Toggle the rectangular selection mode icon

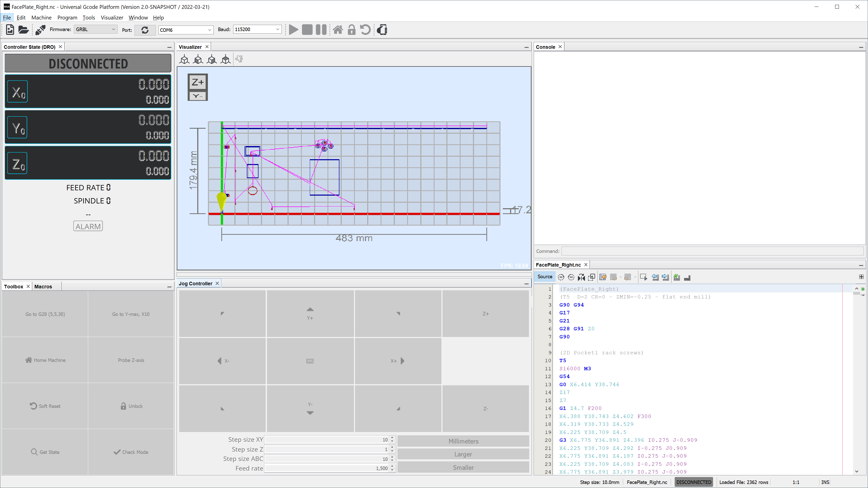pos(643,277)
